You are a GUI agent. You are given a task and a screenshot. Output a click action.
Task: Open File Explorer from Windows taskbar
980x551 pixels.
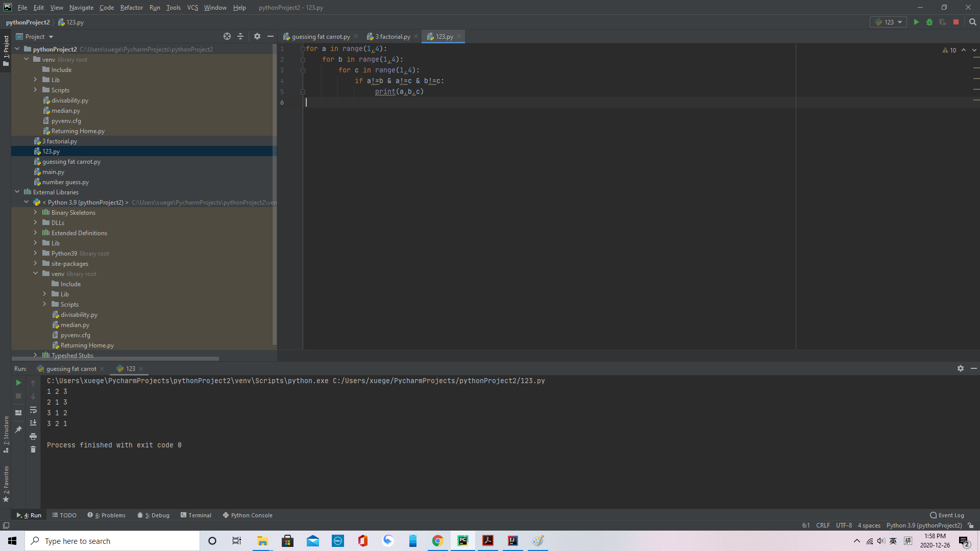(262, 541)
